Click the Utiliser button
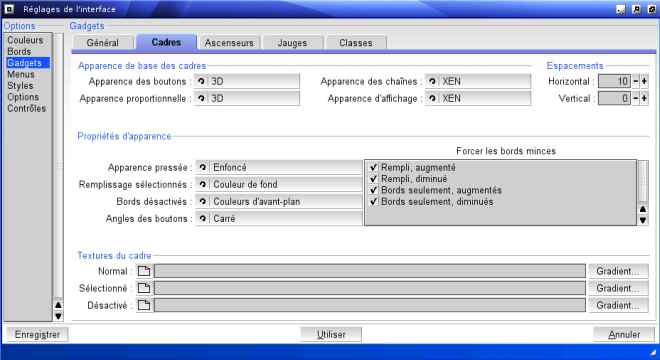Image resolution: width=660 pixels, height=360 pixels. [x=331, y=334]
